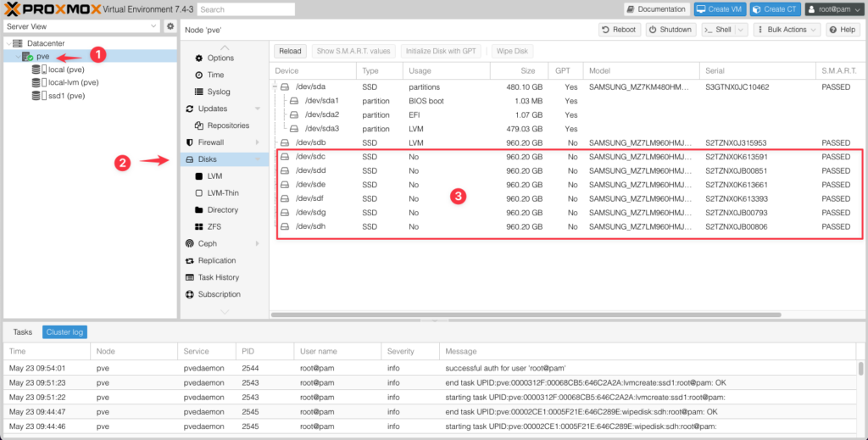Viewport: 868px width, 440px height.
Task: Click the Subscription lifebuoy icon
Action: (x=189, y=294)
